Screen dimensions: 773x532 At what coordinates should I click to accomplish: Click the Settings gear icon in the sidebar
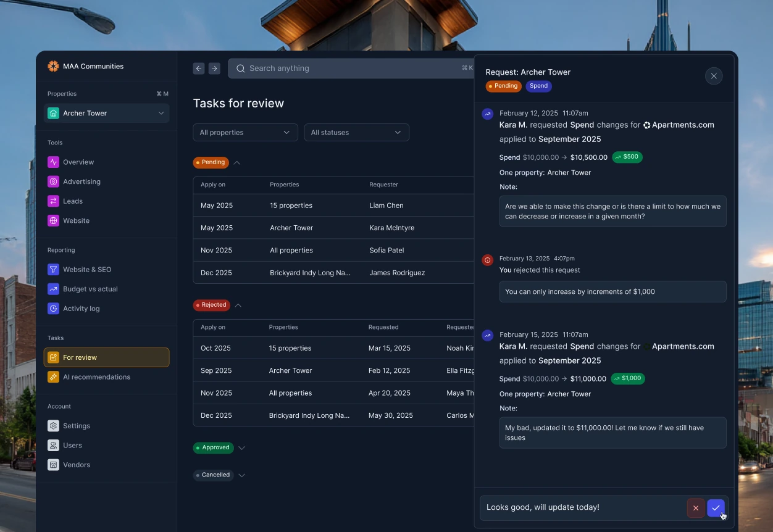tap(53, 426)
